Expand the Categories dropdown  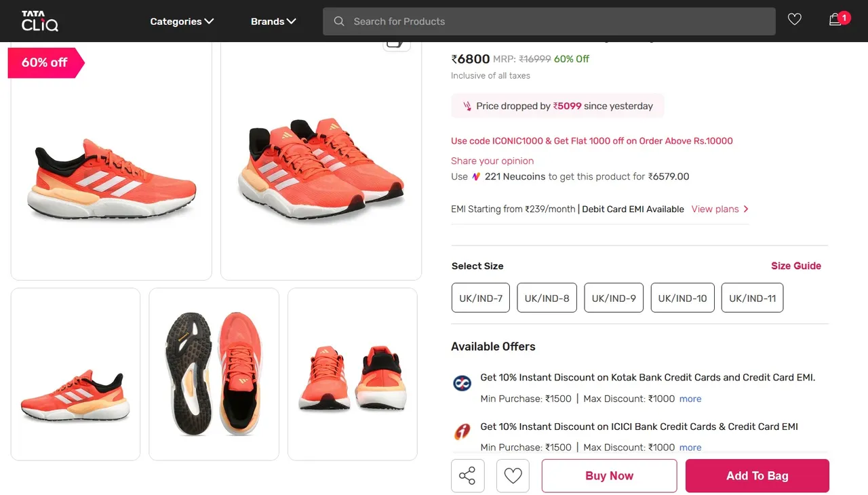182,21
